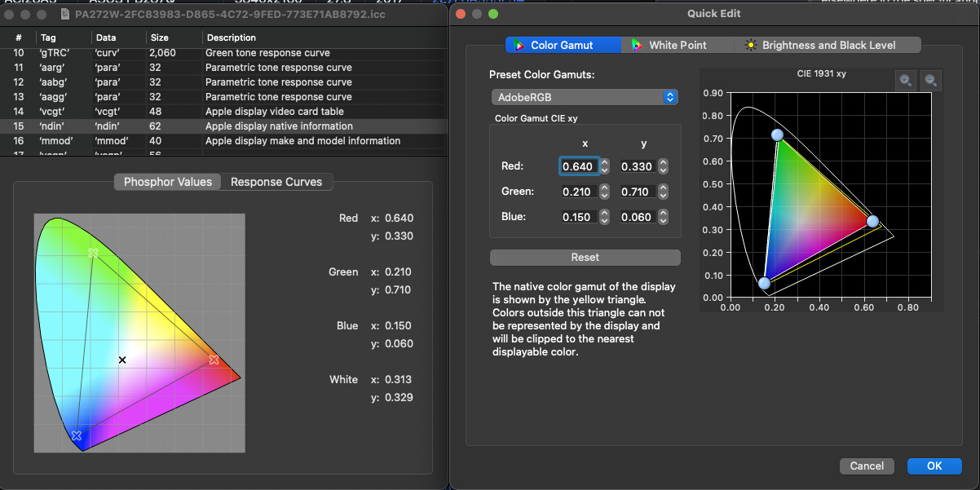Screen dimensions: 980x490
Task: Click the stepper next to the Red x field
Action: point(604,166)
